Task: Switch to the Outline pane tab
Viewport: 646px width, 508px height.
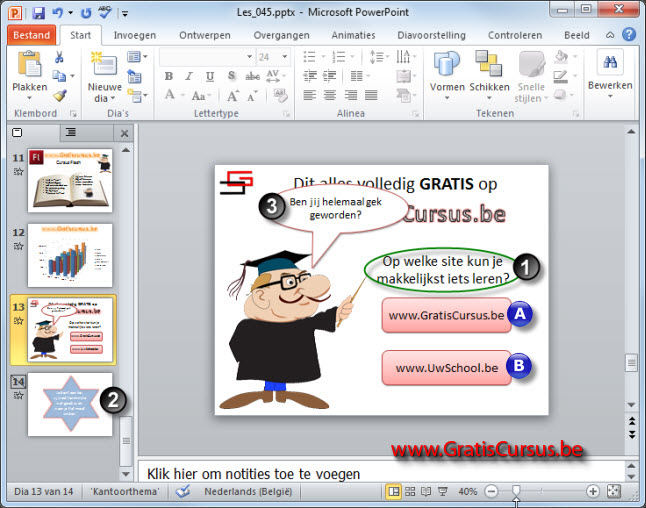Action: (x=71, y=132)
